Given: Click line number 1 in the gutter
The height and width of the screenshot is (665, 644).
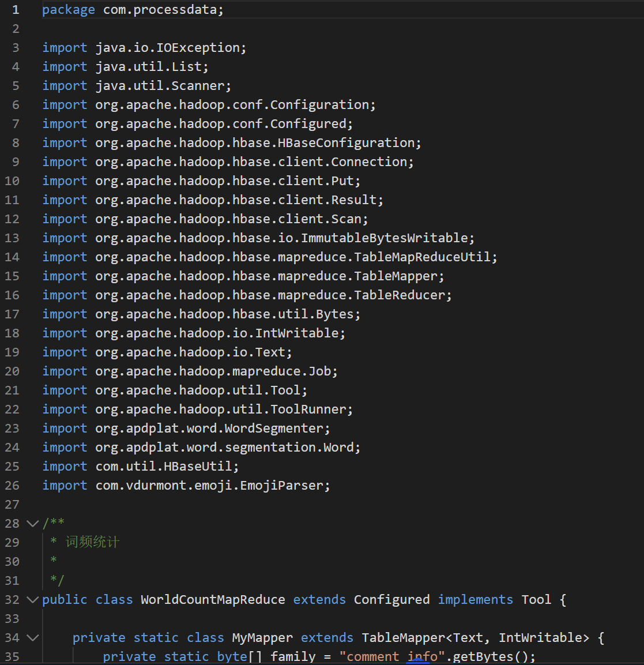Looking at the screenshot, I should [x=16, y=10].
